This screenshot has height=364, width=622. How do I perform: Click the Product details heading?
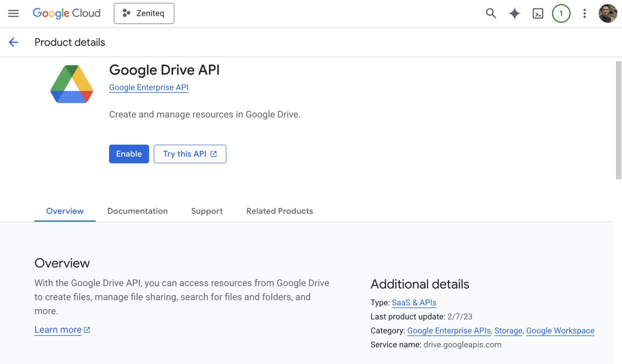click(x=70, y=42)
